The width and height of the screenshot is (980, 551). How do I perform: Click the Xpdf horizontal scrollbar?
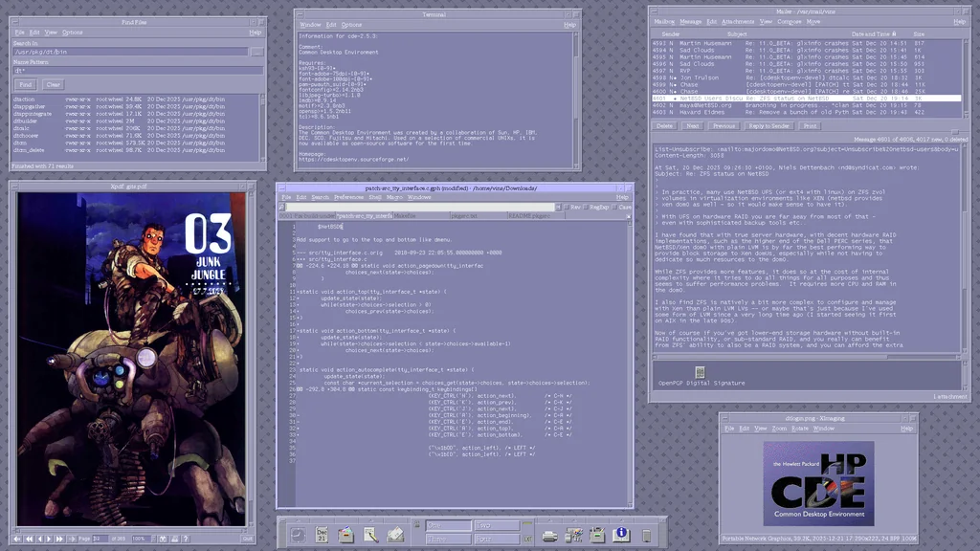[124, 529]
